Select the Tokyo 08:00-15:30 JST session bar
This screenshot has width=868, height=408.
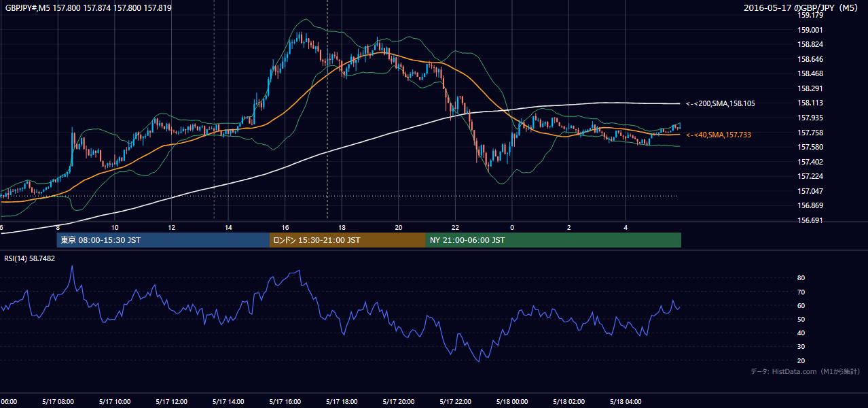(163, 240)
